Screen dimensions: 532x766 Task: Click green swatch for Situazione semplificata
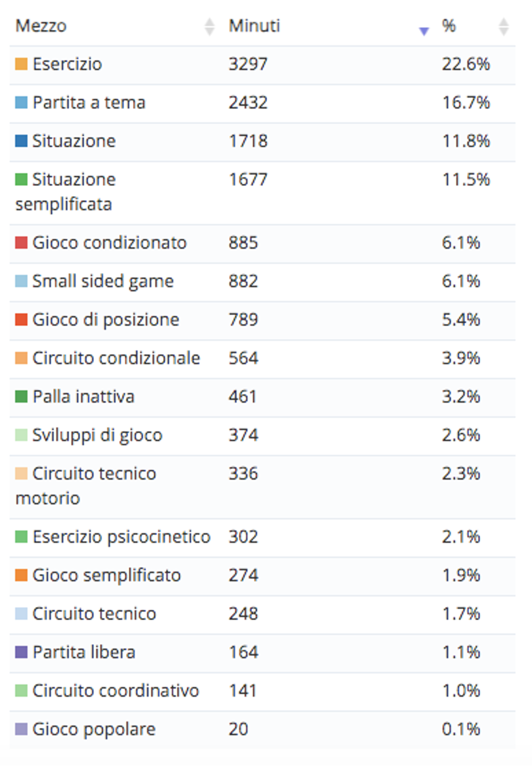pyautogui.click(x=22, y=180)
